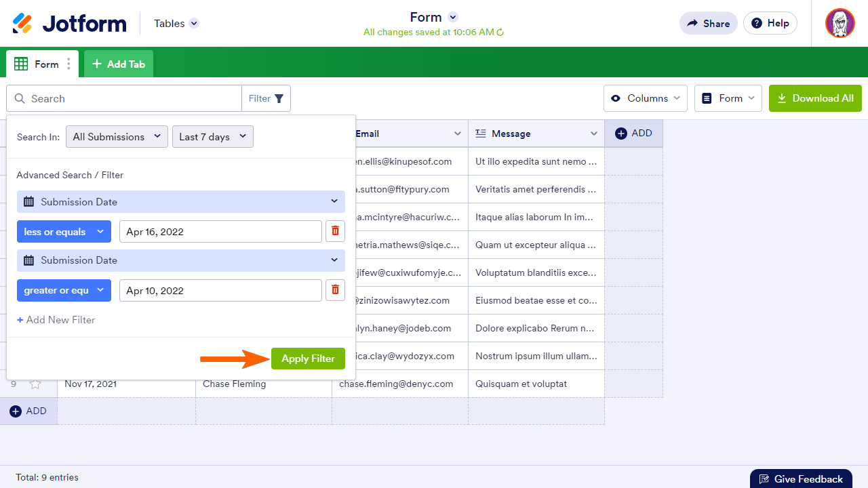This screenshot has height=488, width=868.
Task: Click the Jotform logo icon
Action: pyautogui.click(x=22, y=24)
